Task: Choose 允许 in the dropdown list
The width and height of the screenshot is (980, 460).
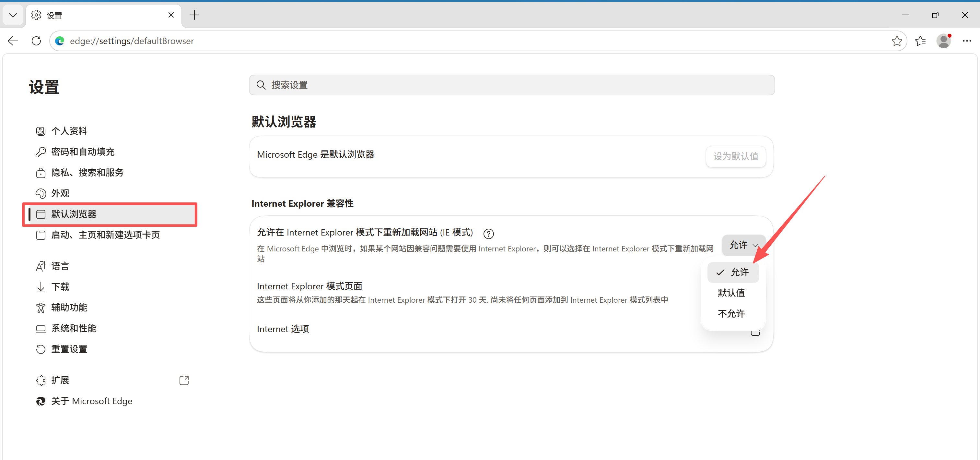Action: 733,272
